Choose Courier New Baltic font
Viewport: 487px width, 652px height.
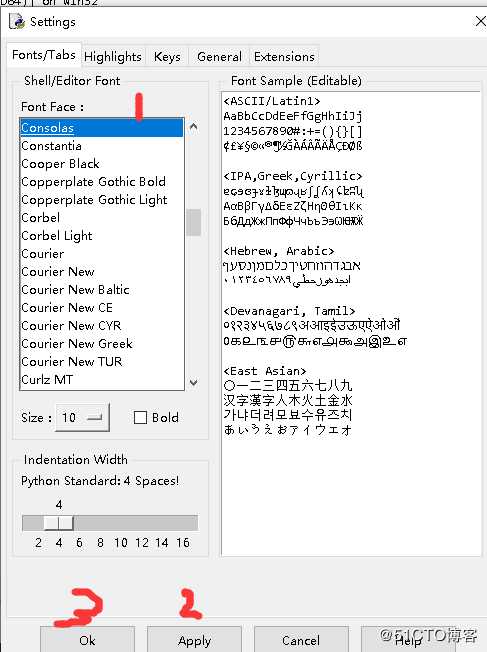click(x=101, y=289)
